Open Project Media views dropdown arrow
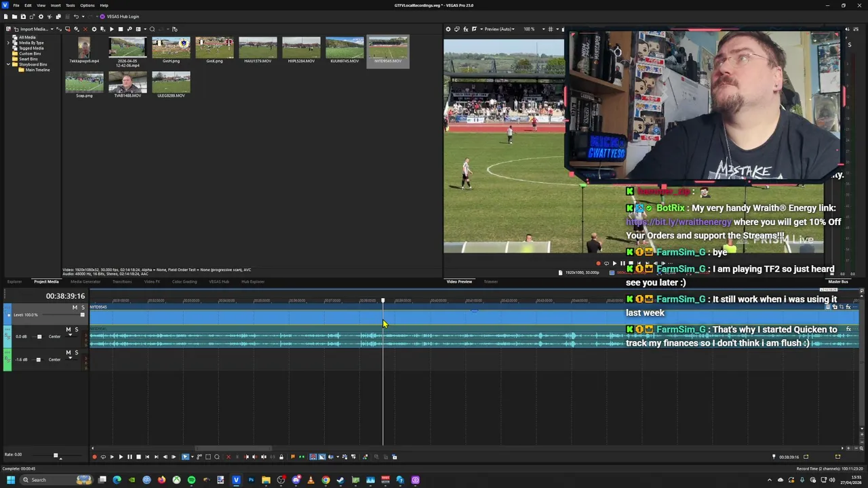This screenshot has width=868, height=488. (x=145, y=29)
